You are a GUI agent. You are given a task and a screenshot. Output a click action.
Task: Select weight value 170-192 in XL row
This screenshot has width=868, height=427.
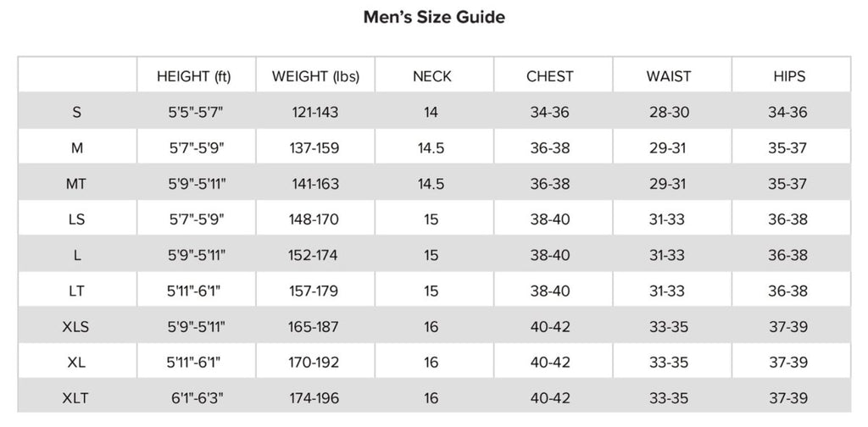[x=315, y=362]
